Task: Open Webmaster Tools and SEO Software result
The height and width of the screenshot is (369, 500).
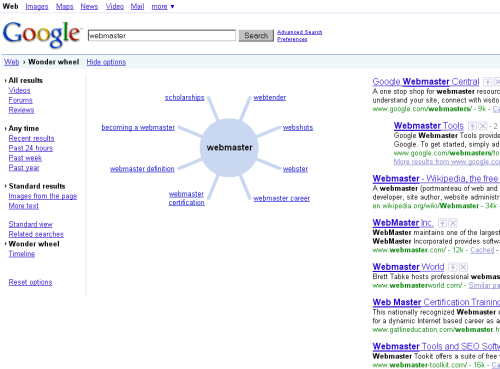Action: click(436, 346)
